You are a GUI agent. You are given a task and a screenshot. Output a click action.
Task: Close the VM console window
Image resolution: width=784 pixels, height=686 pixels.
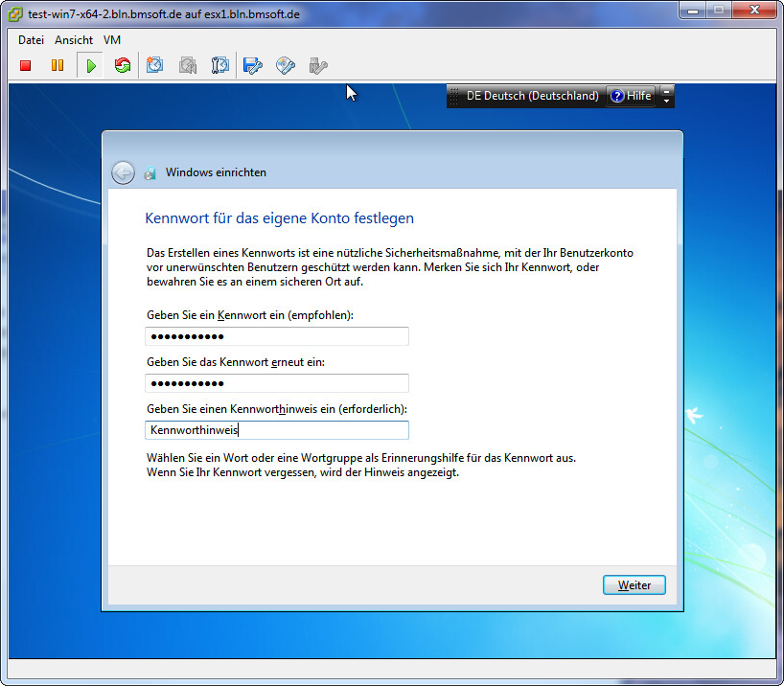[x=754, y=11]
